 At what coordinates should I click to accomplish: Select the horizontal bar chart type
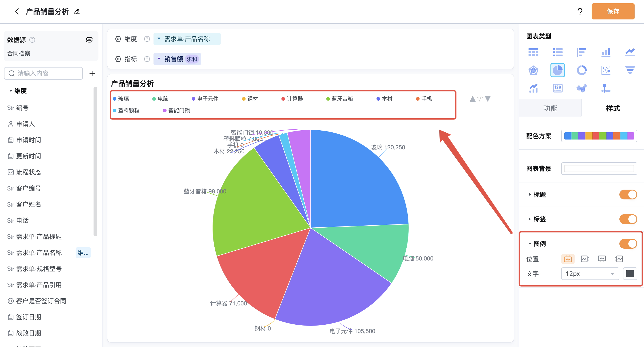click(582, 53)
